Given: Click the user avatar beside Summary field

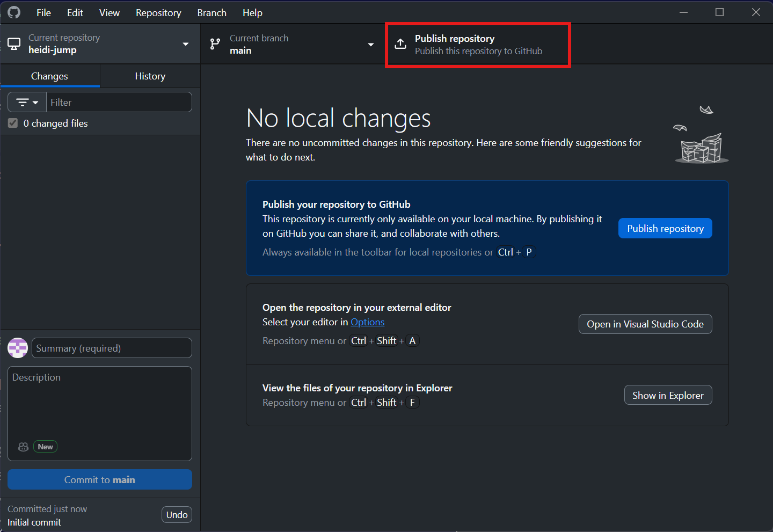Looking at the screenshot, I should click(x=18, y=348).
